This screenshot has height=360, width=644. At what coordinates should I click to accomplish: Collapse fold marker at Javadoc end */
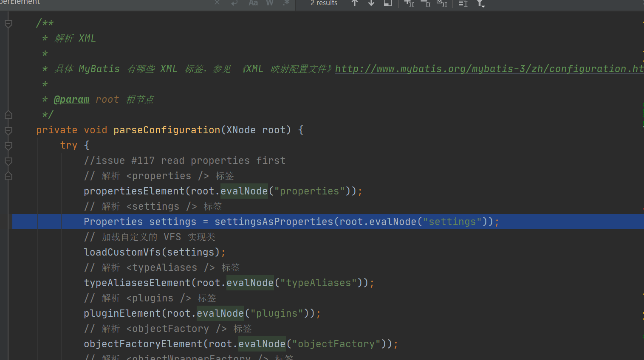[x=8, y=115]
